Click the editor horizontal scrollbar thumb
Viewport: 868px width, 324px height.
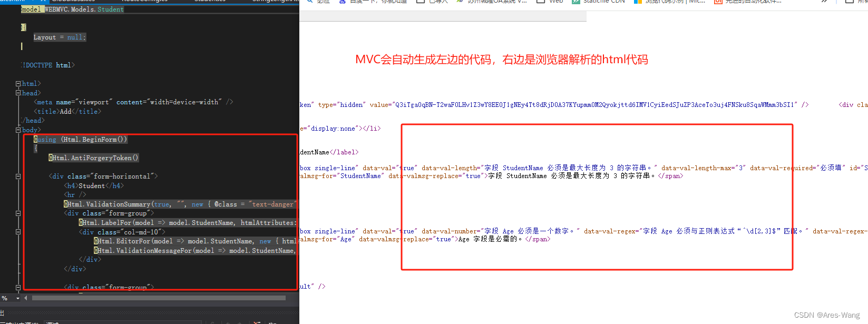(159, 298)
